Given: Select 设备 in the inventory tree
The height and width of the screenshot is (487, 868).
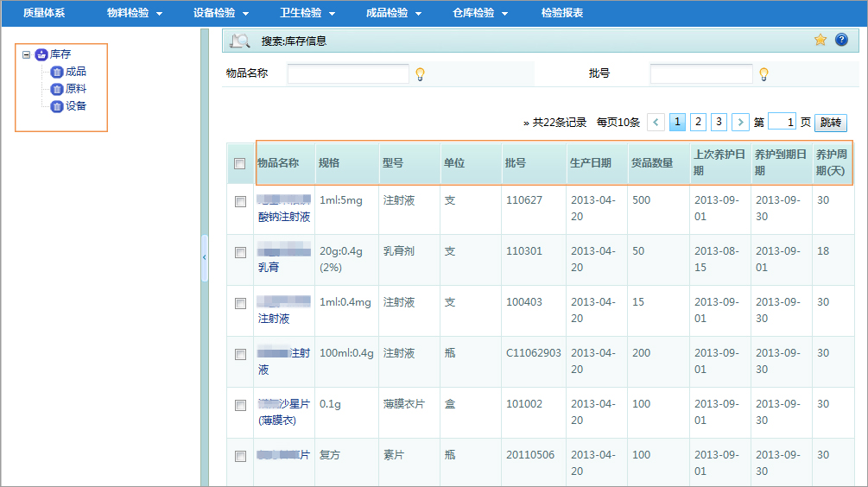Looking at the screenshot, I should click(76, 106).
